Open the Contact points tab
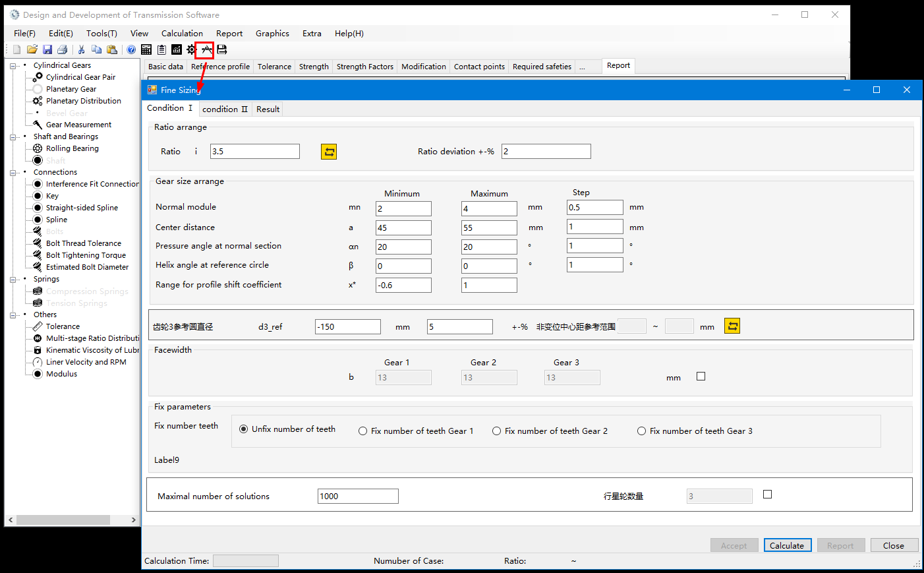 [x=479, y=67]
